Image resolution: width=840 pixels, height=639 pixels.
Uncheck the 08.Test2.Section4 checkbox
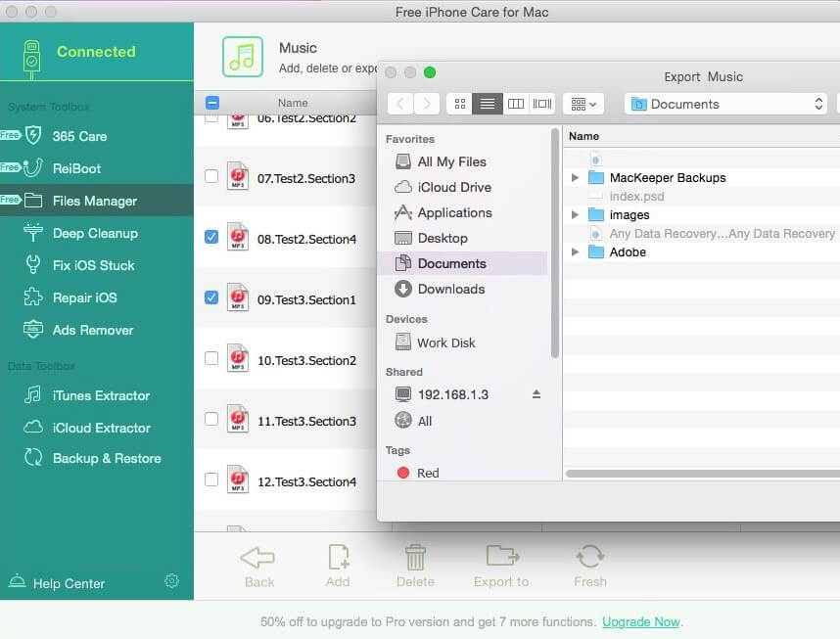tap(211, 237)
